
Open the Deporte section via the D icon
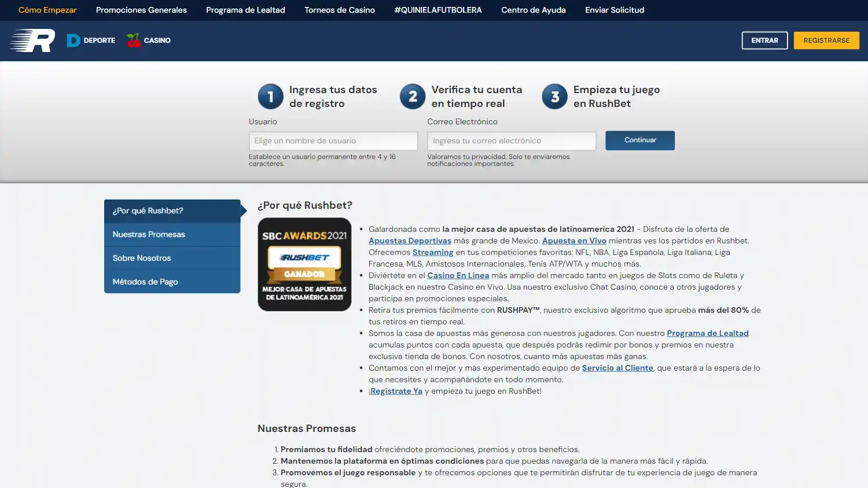tap(73, 40)
